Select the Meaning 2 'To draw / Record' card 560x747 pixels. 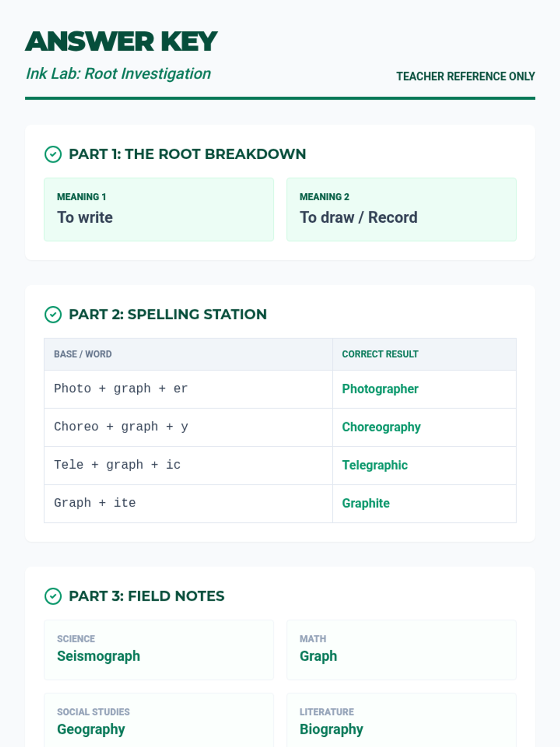click(401, 210)
